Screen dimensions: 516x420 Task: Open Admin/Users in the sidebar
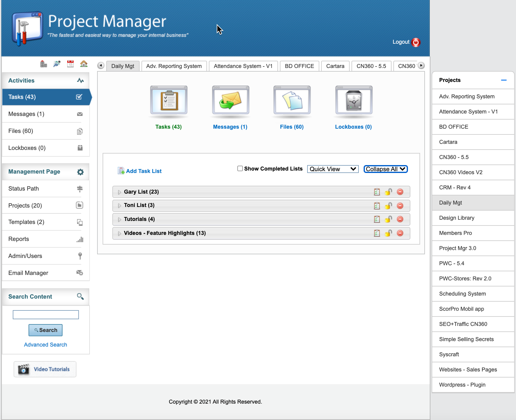[46, 256]
